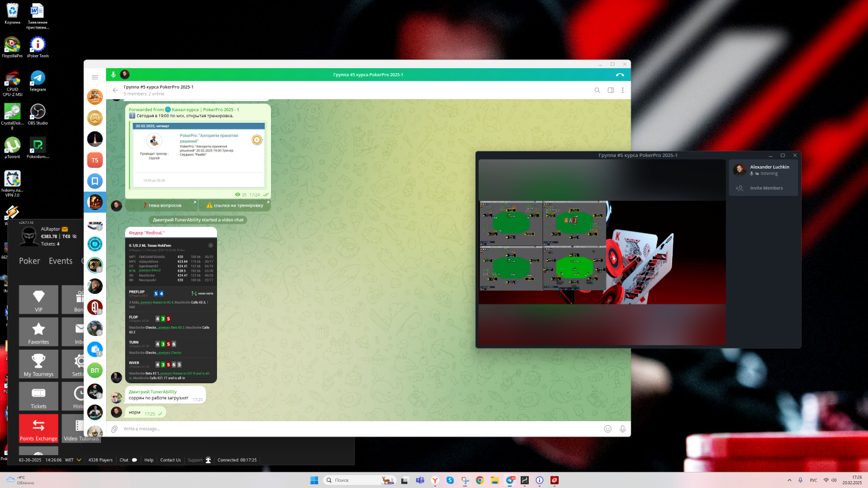Screen dimensions: 868x488
Task: Select the red Q logo chat
Action: point(95,307)
